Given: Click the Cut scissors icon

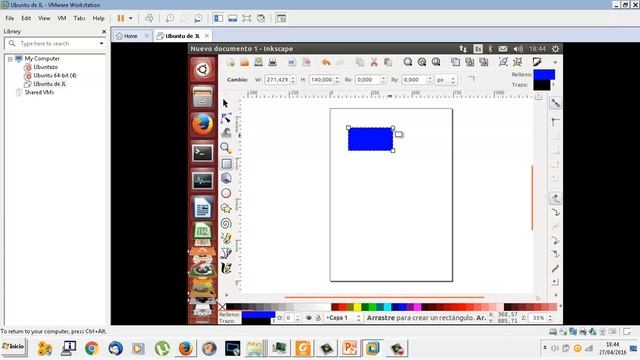Looking at the screenshot, I should (x=374, y=62).
